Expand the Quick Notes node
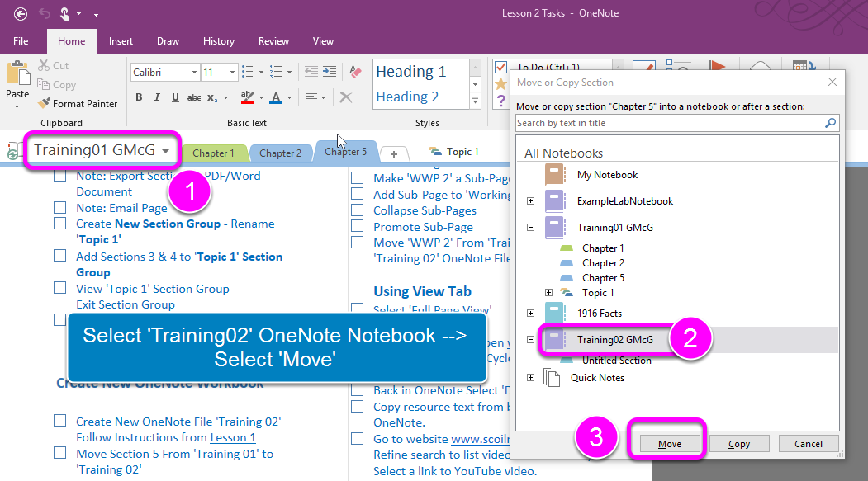 coord(530,378)
